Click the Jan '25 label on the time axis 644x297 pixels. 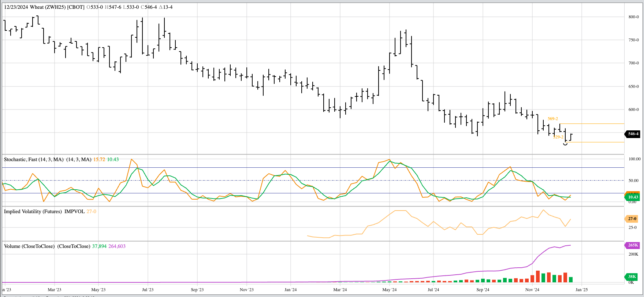[581, 290]
